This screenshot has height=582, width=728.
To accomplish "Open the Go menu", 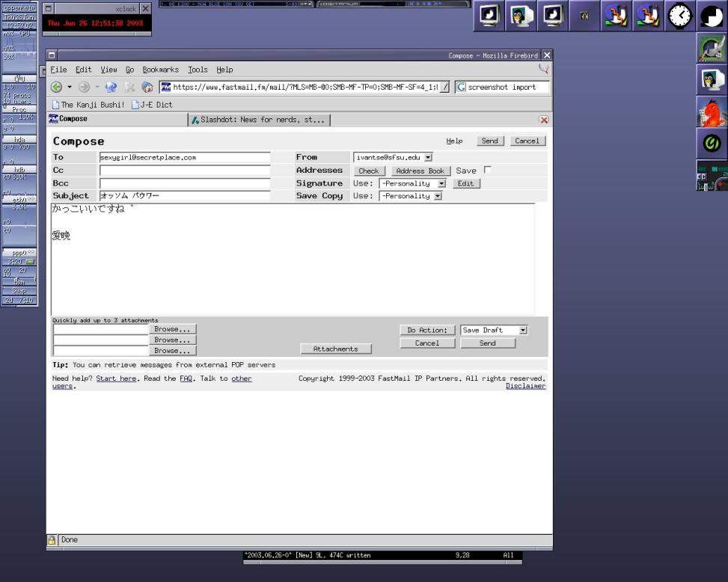I will point(129,70).
